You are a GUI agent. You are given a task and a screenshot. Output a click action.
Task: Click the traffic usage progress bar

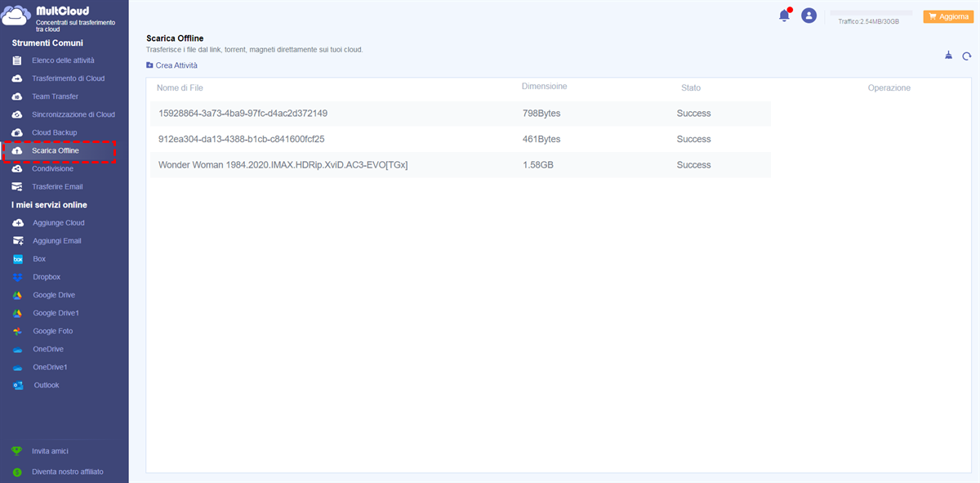871,13
